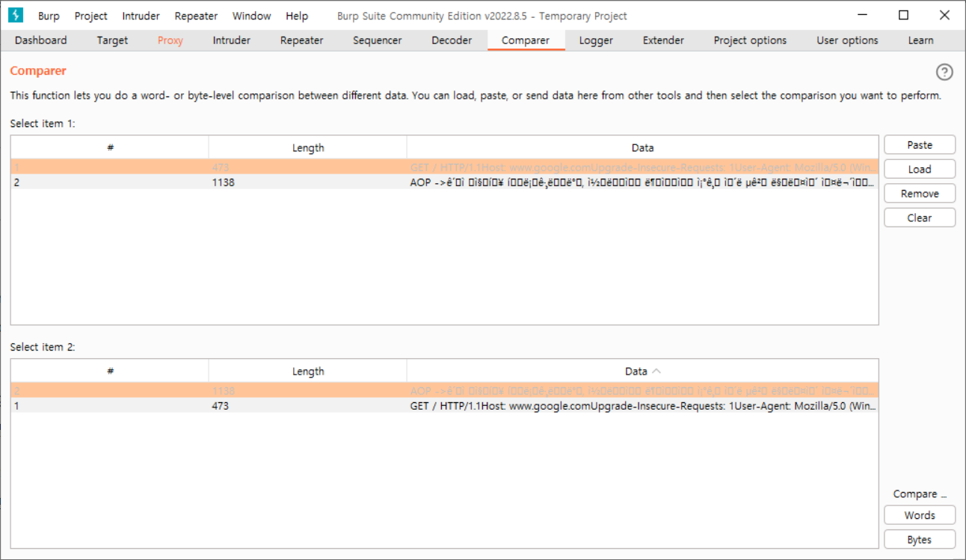Maximize the Burp Suite window
This screenshot has width=966, height=560.
[903, 15]
